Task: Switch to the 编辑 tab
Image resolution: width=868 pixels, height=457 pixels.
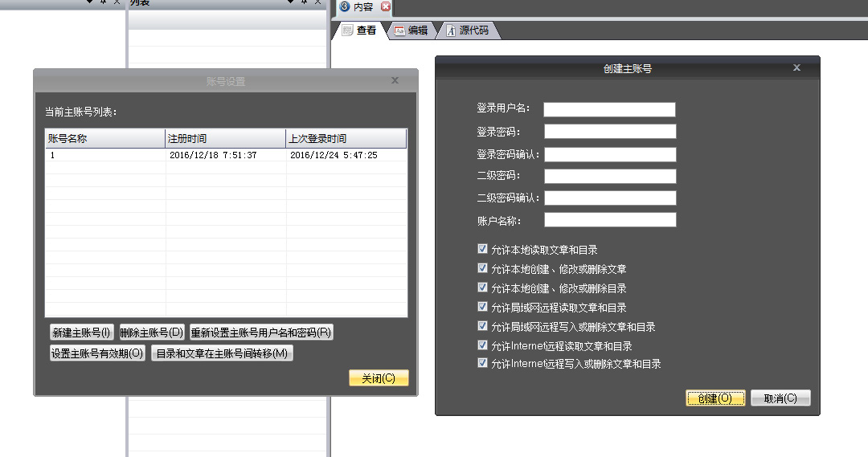Action: [x=411, y=31]
